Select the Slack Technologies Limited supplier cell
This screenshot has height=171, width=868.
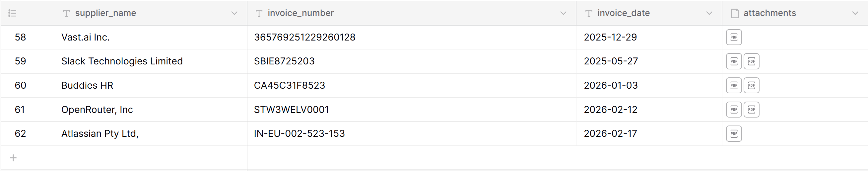click(x=122, y=61)
